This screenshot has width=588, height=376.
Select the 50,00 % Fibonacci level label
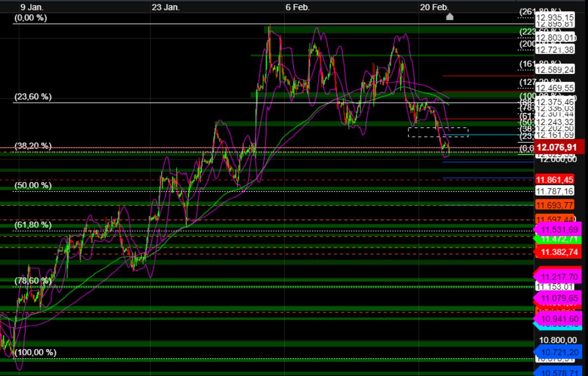33,185
